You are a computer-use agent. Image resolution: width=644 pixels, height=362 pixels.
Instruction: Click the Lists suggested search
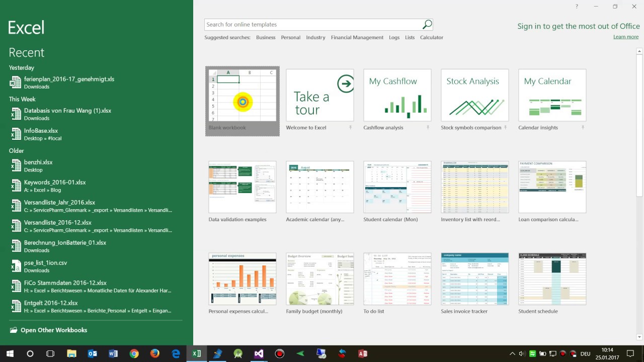(410, 38)
